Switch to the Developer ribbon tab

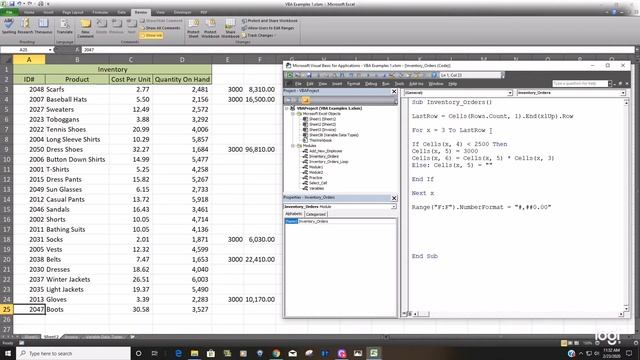coord(182,12)
